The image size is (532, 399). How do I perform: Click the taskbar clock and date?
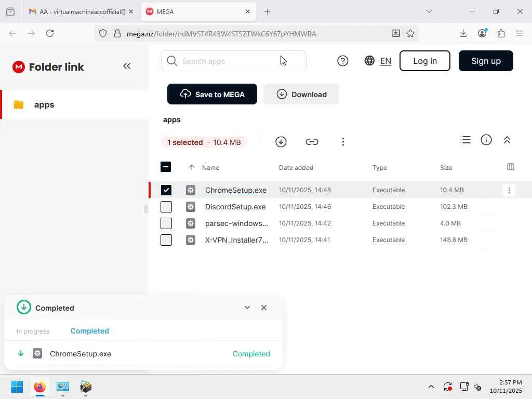point(506,387)
